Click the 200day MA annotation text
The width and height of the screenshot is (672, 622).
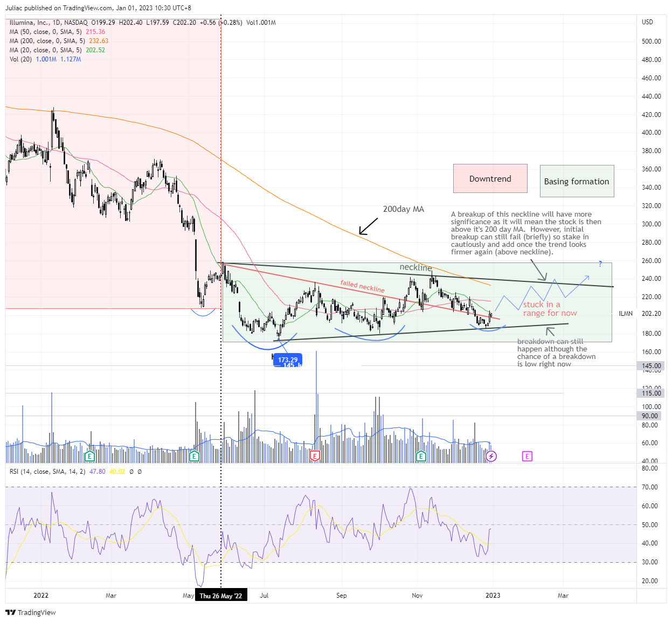pos(404,209)
